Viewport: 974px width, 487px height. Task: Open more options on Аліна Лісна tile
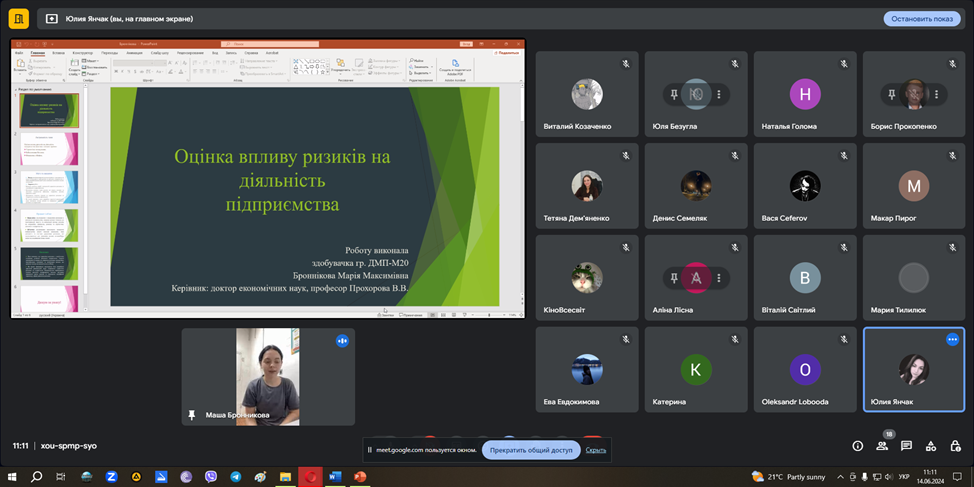click(719, 278)
